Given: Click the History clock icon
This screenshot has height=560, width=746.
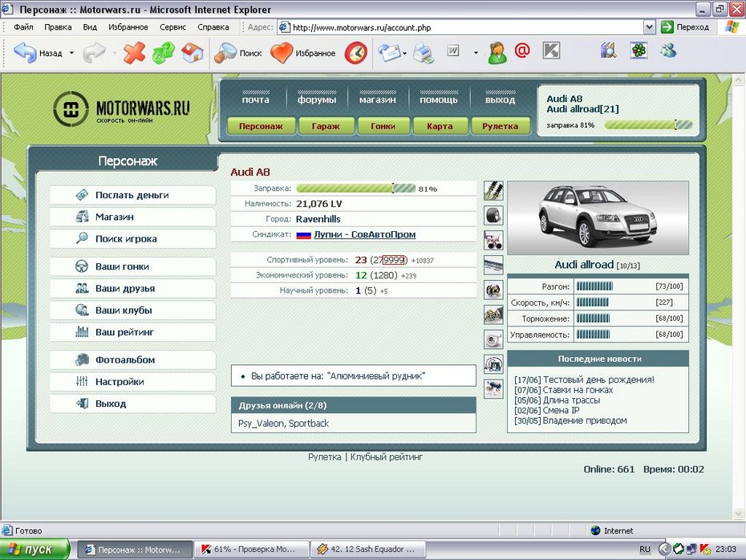Looking at the screenshot, I should tap(356, 53).
